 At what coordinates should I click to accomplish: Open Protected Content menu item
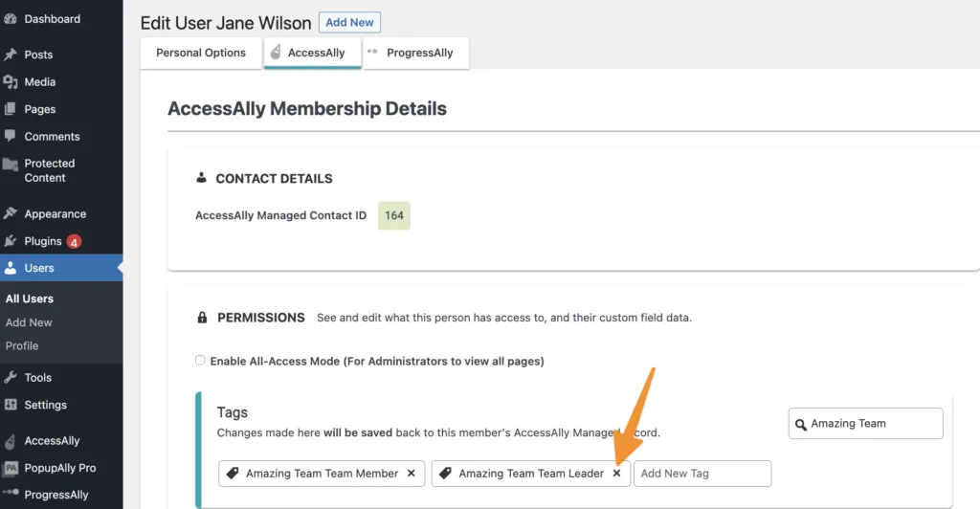coord(49,170)
